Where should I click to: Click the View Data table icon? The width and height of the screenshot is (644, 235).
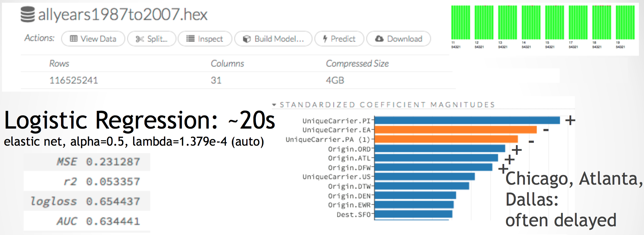pyautogui.click(x=74, y=39)
